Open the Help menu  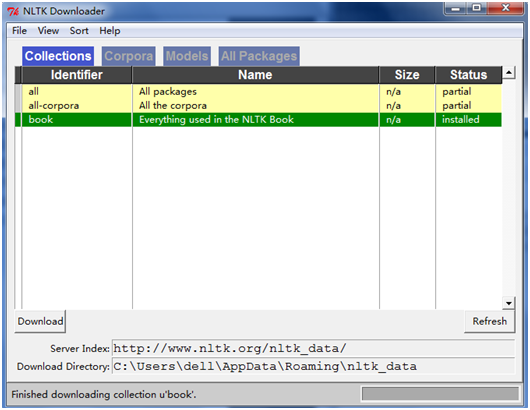(x=110, y=31)
